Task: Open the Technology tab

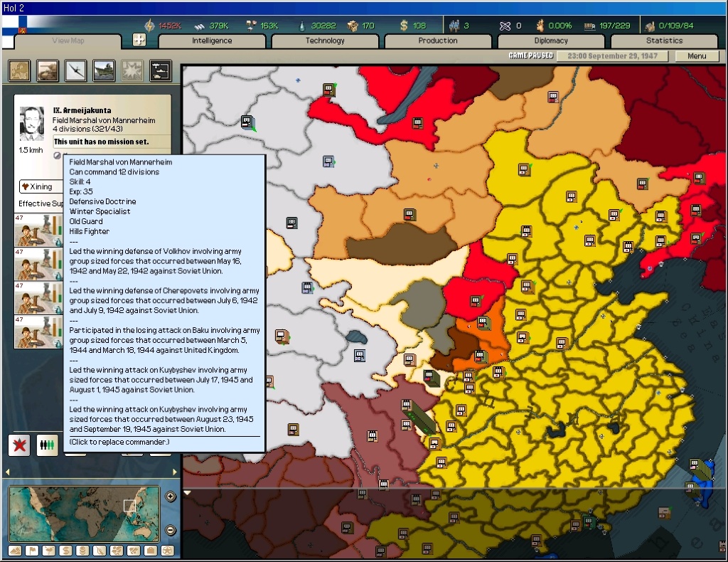Action: pyautogui.click(x=325, y=41)
